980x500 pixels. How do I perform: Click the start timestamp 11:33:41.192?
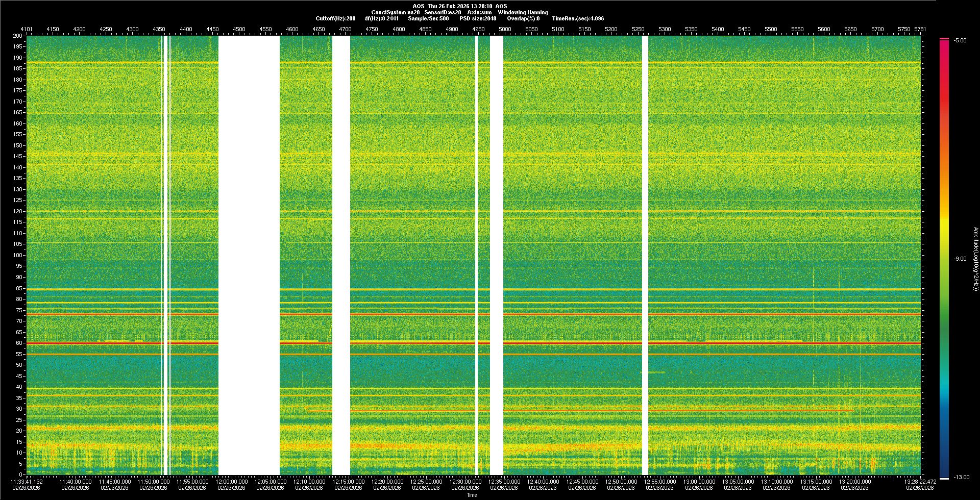pyautogui.click(x=27, y=482)
